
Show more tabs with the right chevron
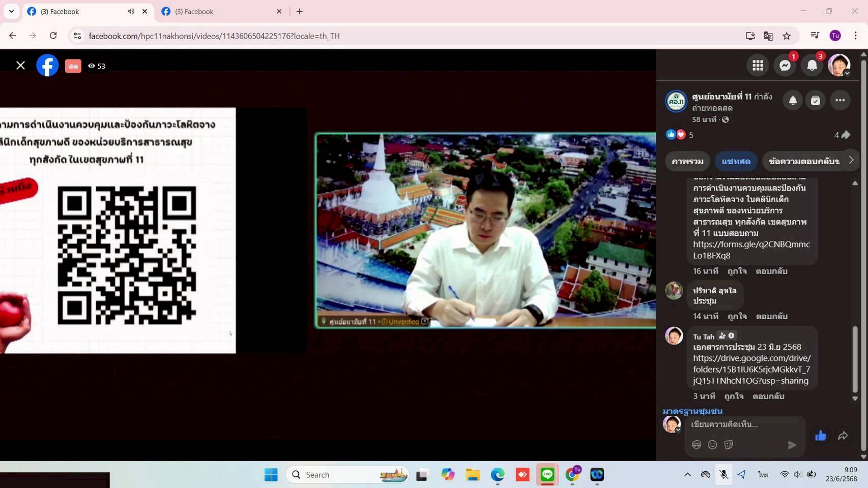(x=851, y=160)
